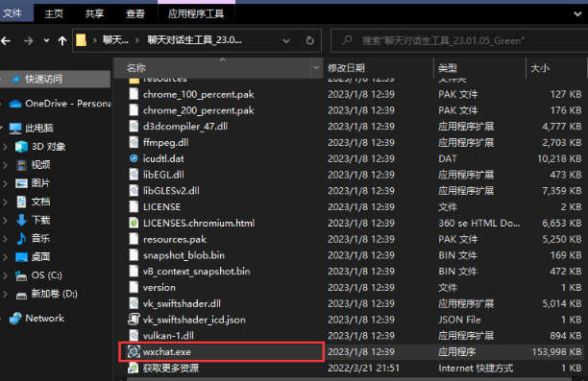This screenshot has width=588, height=381.
Task: Select resources.pak file
Action: 175,239
